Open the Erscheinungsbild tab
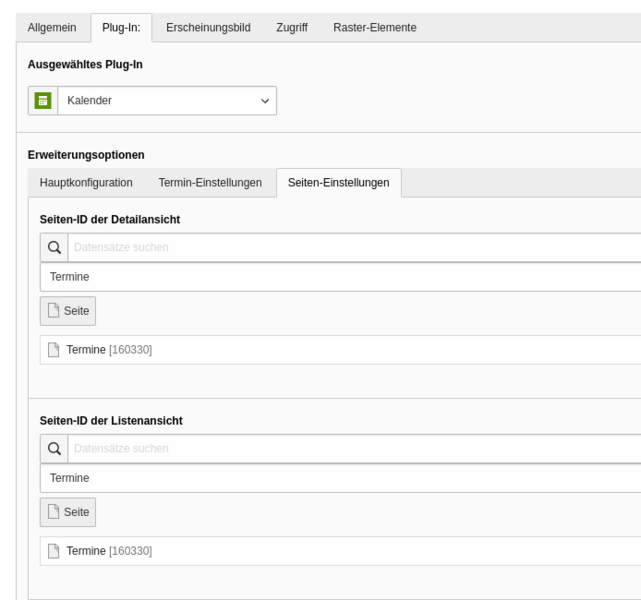 (x=208, y=27)
